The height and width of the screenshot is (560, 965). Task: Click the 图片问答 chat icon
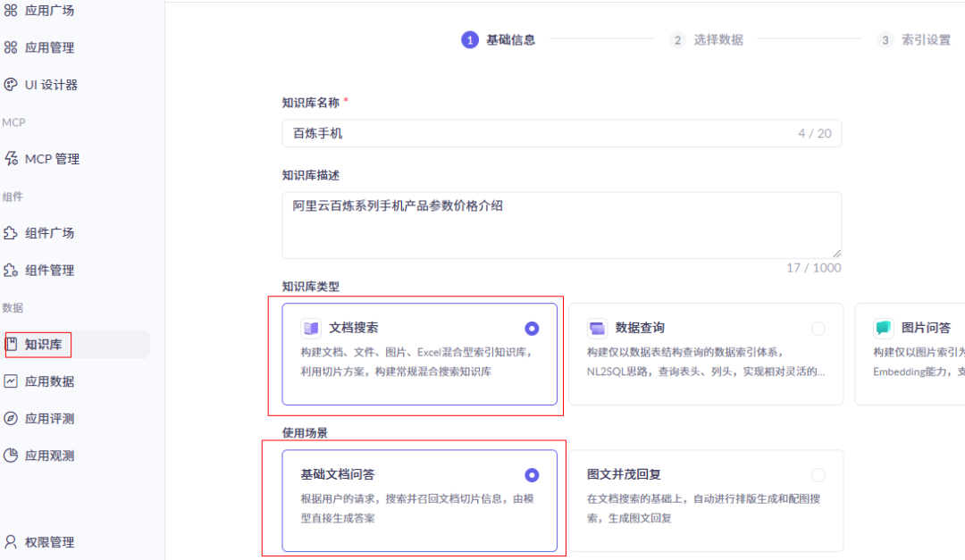pos(883,328)
